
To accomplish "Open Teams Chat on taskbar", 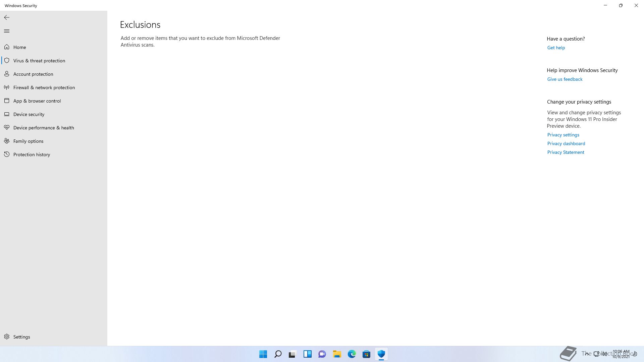I will coord(322,354).
